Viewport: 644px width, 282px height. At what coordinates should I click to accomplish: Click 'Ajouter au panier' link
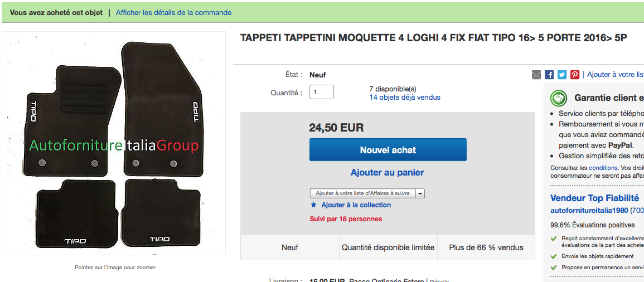click(388, 173)
